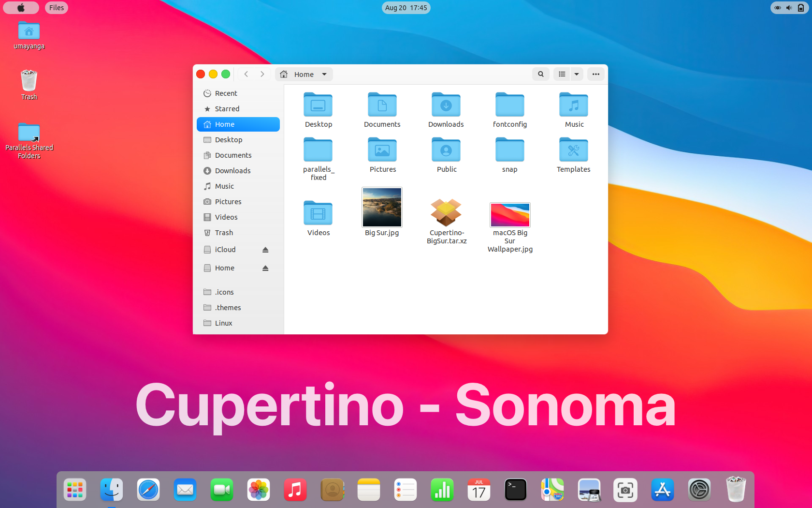Select Home bookmark highlighted in sidebar
This screenshot has width=812, height=508.
[238, 124]
